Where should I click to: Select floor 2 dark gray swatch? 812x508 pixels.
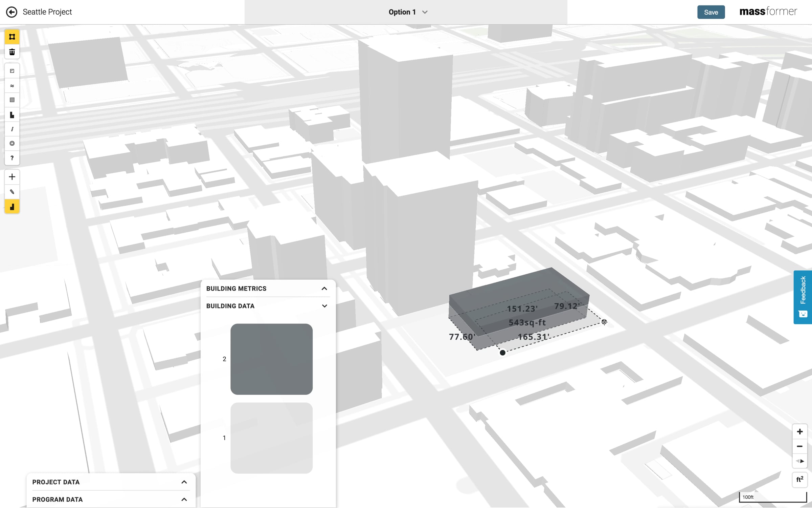pyautogui.click(x=271, y=359)
